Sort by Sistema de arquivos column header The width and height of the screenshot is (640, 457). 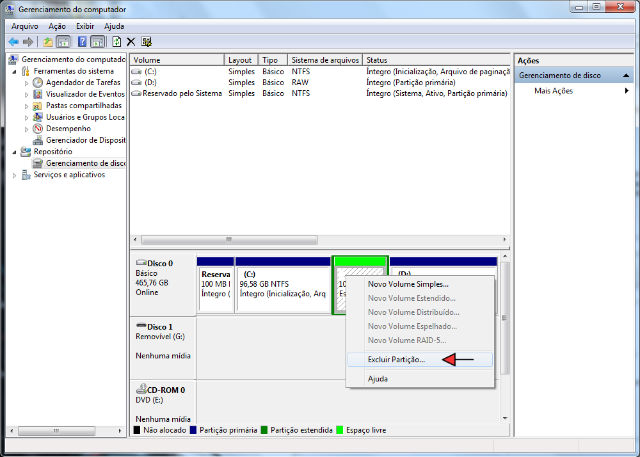pyautogui.click(x=325, y=60)
